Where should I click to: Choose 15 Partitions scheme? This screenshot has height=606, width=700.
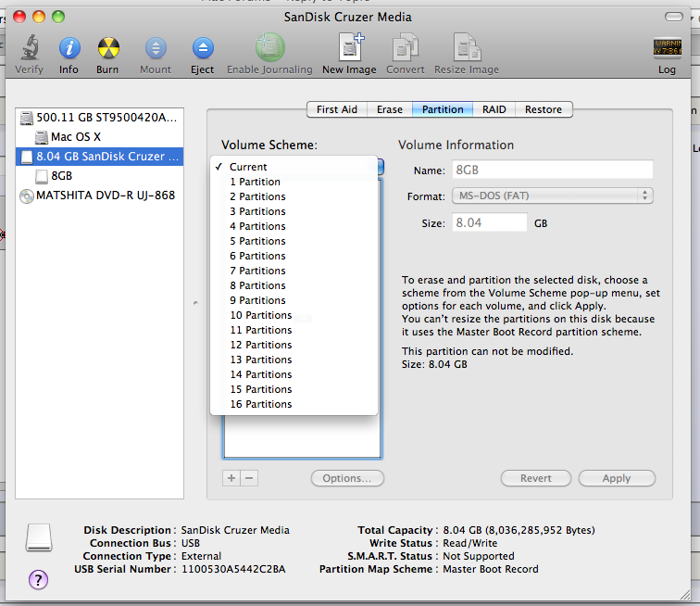(294, 389)
